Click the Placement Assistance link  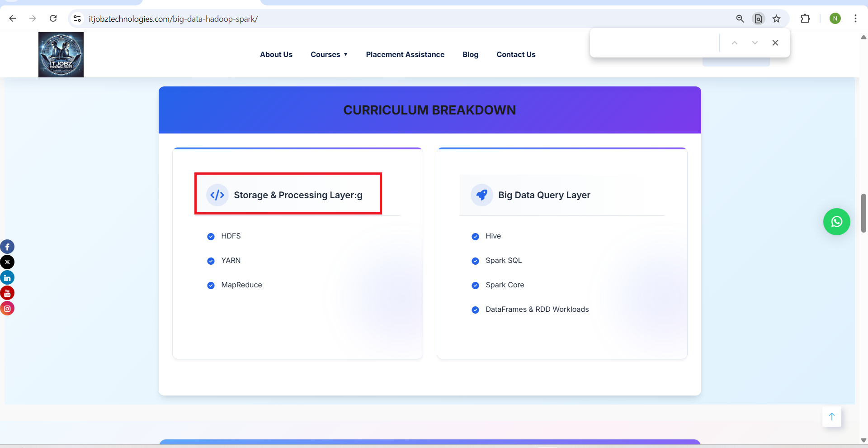[x=405, y=54]
